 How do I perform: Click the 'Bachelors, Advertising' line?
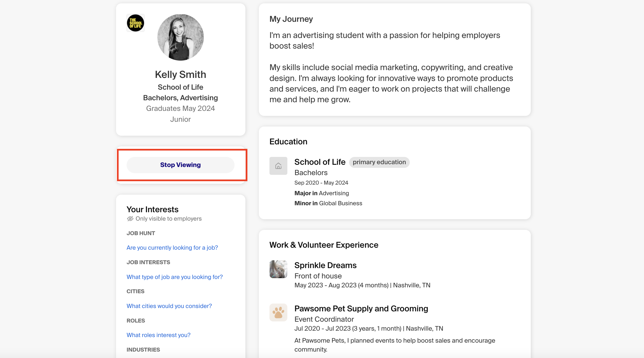[181, 98]
